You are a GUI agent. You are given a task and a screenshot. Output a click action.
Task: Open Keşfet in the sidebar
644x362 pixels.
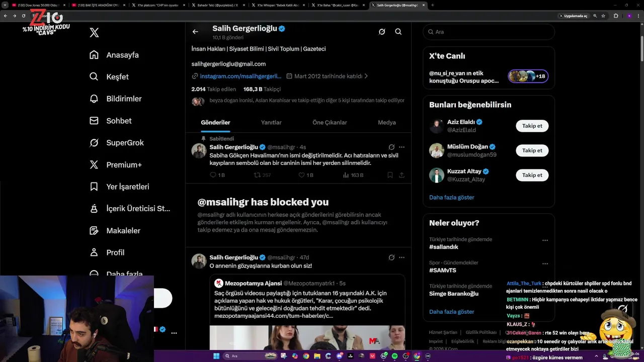109,77
